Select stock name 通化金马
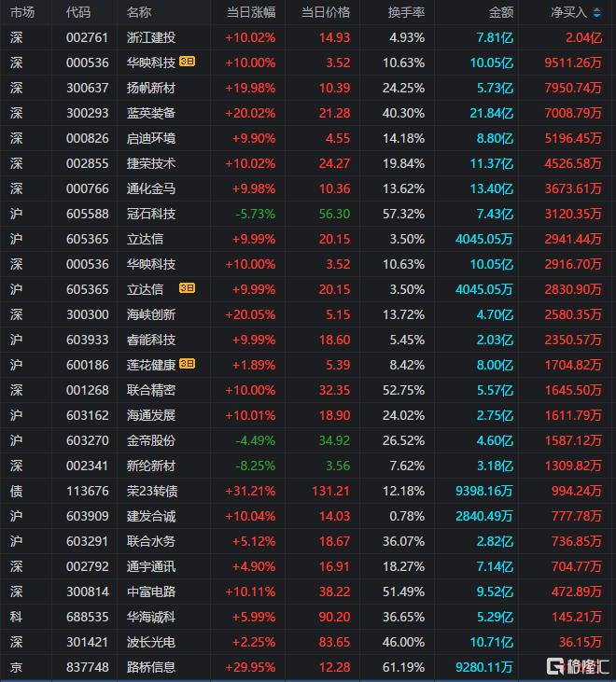 151,189
